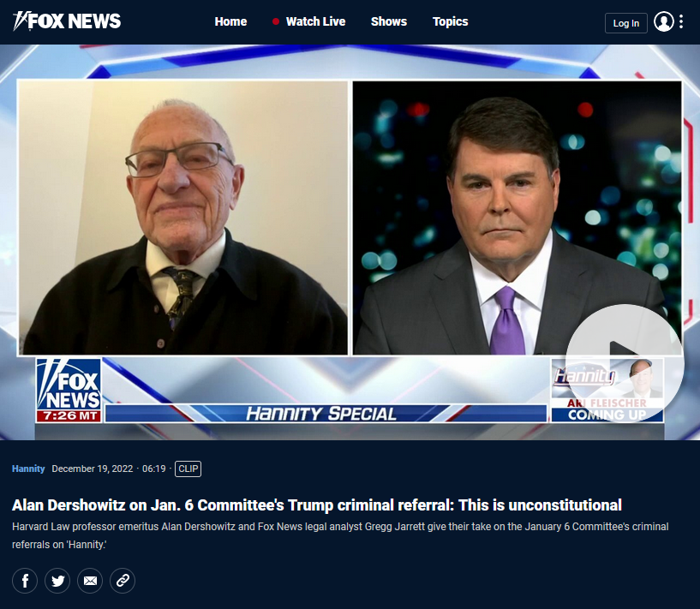Click the CLIP tag badge
The height and width of the screenshot is (609, 700).
pyautogui.click(x=188, y=469)
